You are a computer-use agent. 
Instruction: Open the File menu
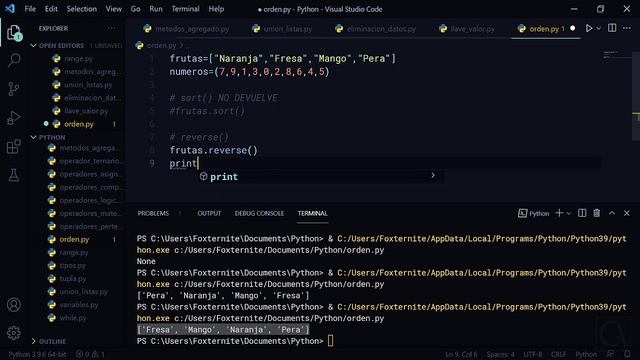click(30, 9)
